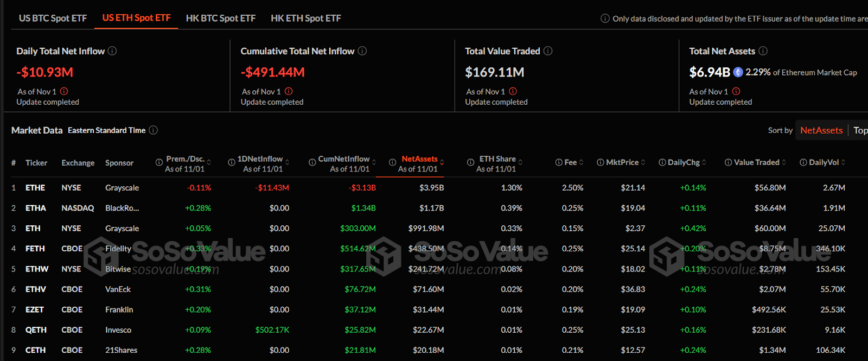Click info icon next to Eastern Standard Time
This screenshot has width=868, height=361.
click(153, 130)
